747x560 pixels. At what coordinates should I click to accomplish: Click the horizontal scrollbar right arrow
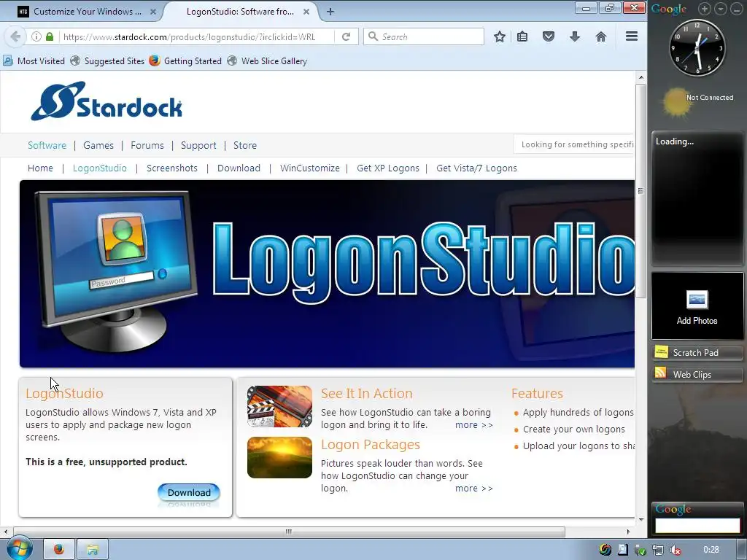coord(628,532)
